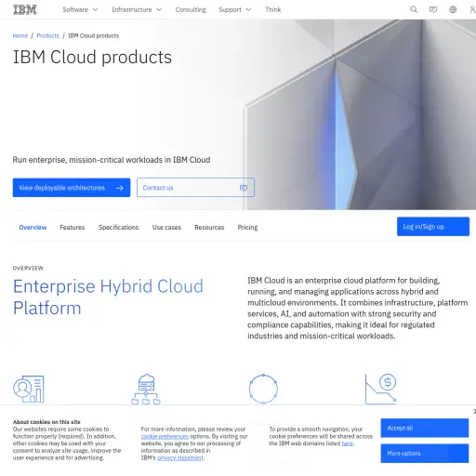Open the Consulting menu item
Viewport: 476px width, 476px height.
point(191,9)
